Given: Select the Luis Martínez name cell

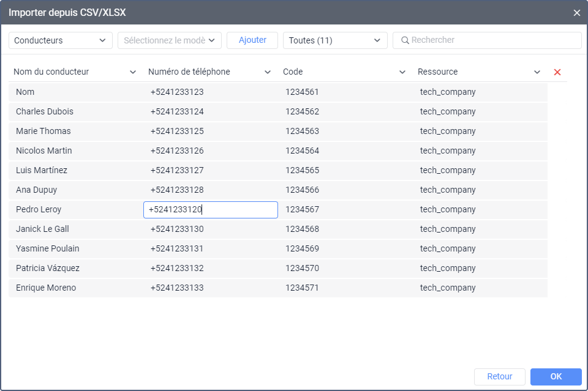Looking at the screenshot, I should click(x=42, y=170).
